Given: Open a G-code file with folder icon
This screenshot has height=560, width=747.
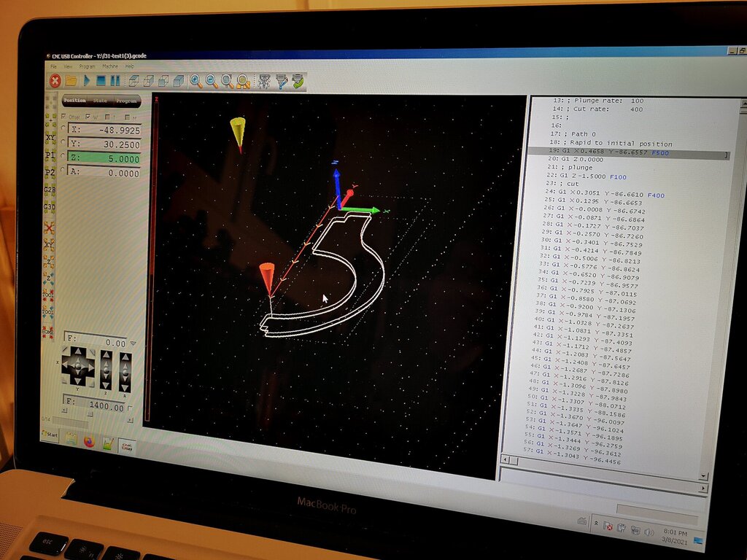Looking at the screenshot, I should (x=71, y=80).
